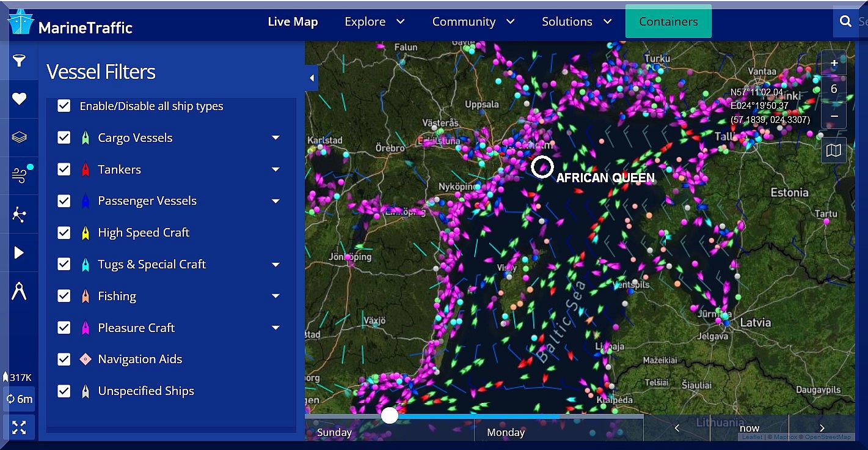Screen dimensions: 868x450
Task: Open the map layers icon
Action: click(20, 137)
